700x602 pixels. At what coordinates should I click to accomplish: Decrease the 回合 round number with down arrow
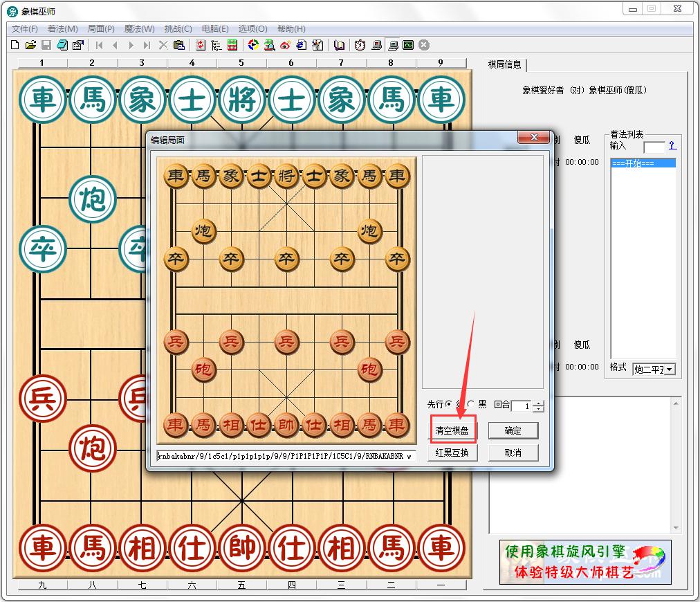(540, 409)
